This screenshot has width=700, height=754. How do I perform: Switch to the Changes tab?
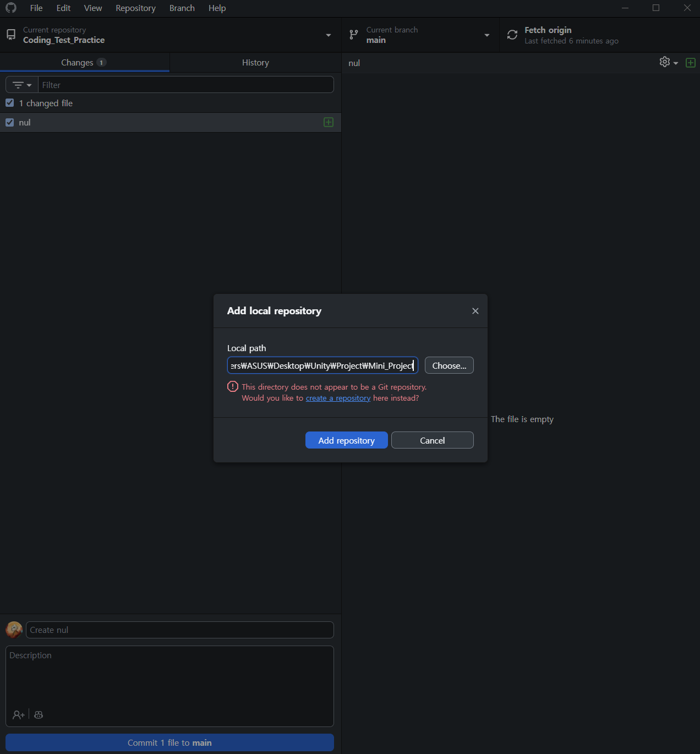[85, 62]
